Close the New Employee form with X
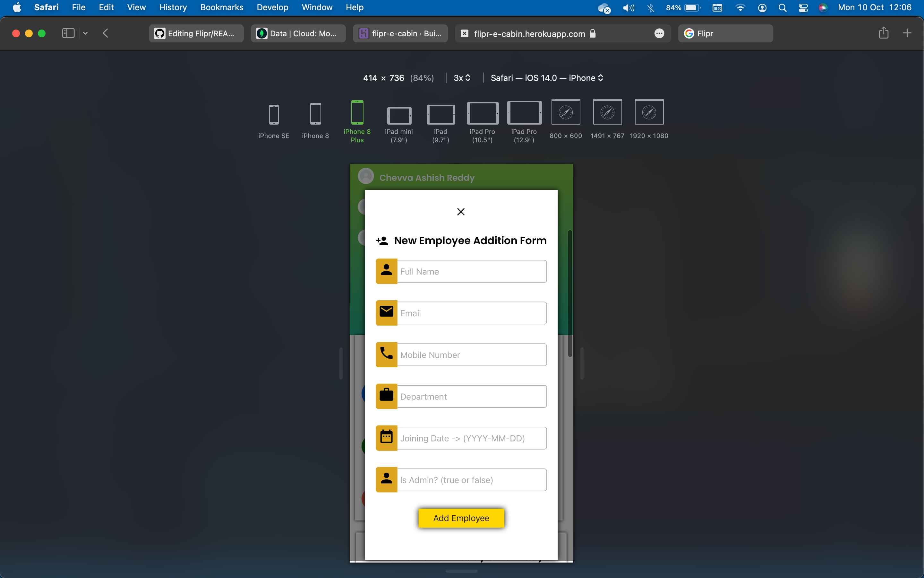 click(x=461, y=212)
